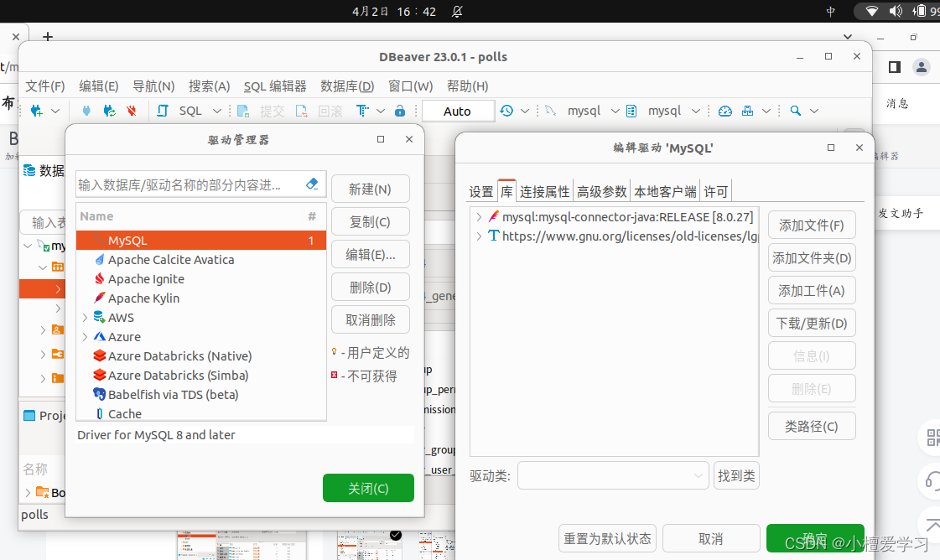The width and height of the screenshot is (940, 560).
Task: Click the active schema document icon beside mysql
Action: (631, 111)
